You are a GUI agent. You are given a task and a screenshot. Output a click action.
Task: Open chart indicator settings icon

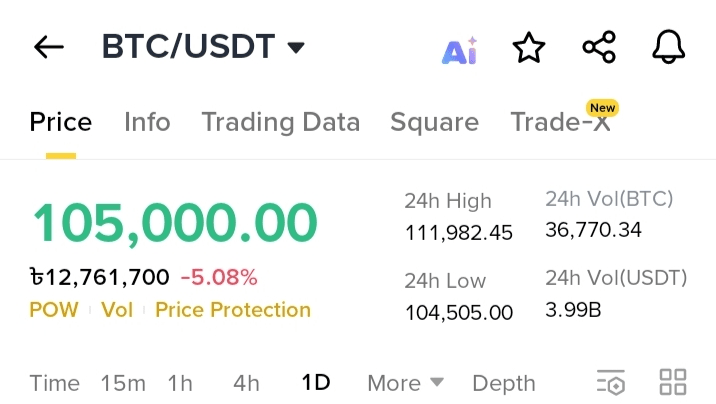610,382
